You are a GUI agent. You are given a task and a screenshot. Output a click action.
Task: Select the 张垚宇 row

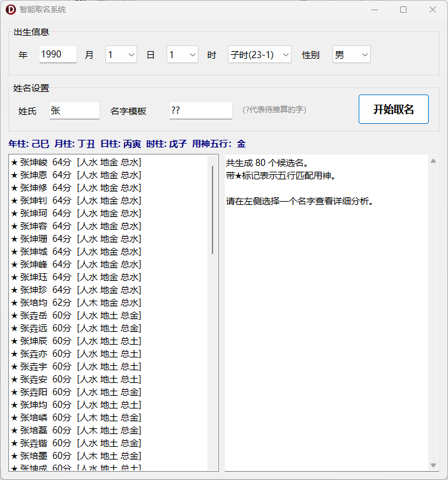108,366
